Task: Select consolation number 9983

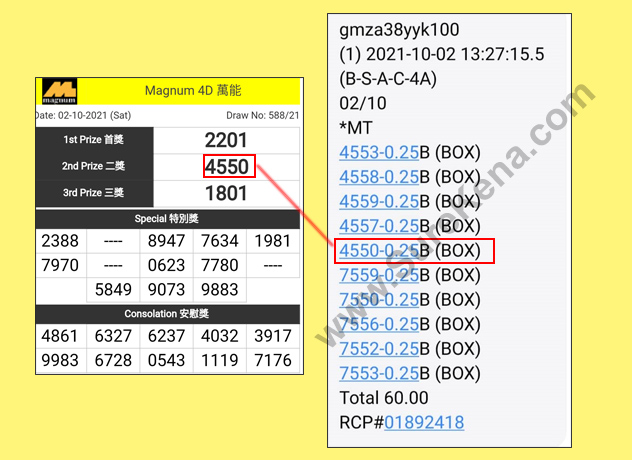Action: pos(60,360)
